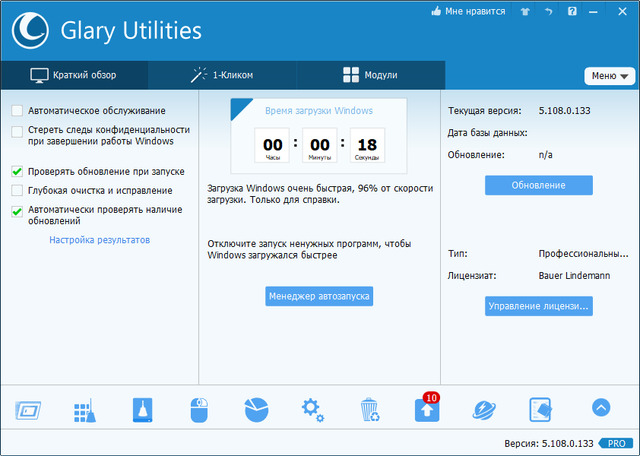Open the Меню dropdown
Viewport: 640px width, 456px height.
point(609,76)
